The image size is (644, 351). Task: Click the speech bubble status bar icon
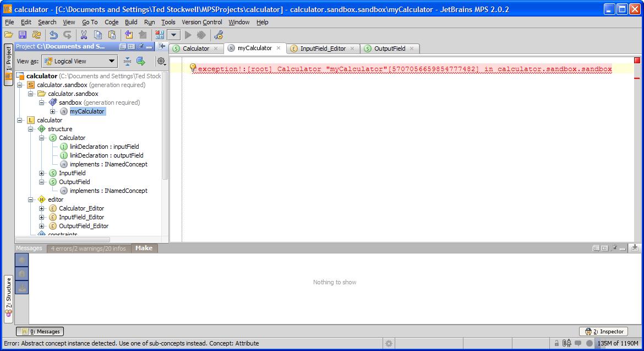click(578, 343)
